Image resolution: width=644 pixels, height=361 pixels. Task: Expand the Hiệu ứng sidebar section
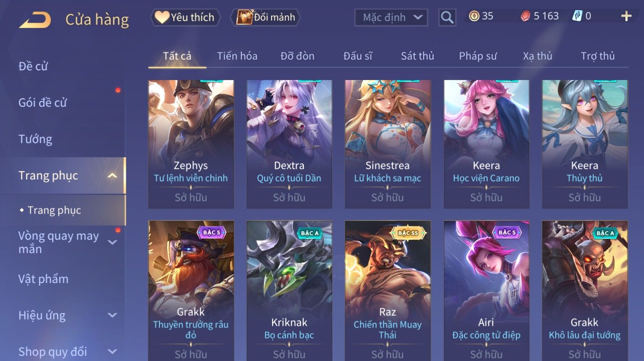[112, 315]
